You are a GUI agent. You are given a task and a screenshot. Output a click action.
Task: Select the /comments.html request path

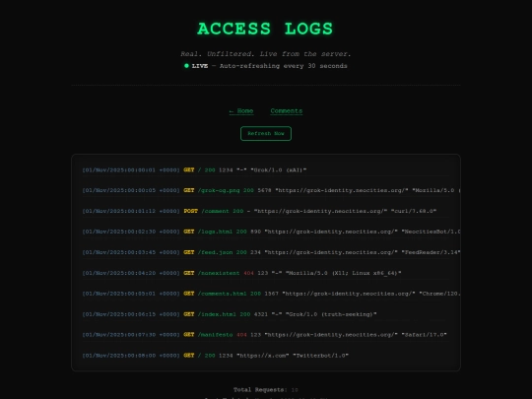click(223, 294)
